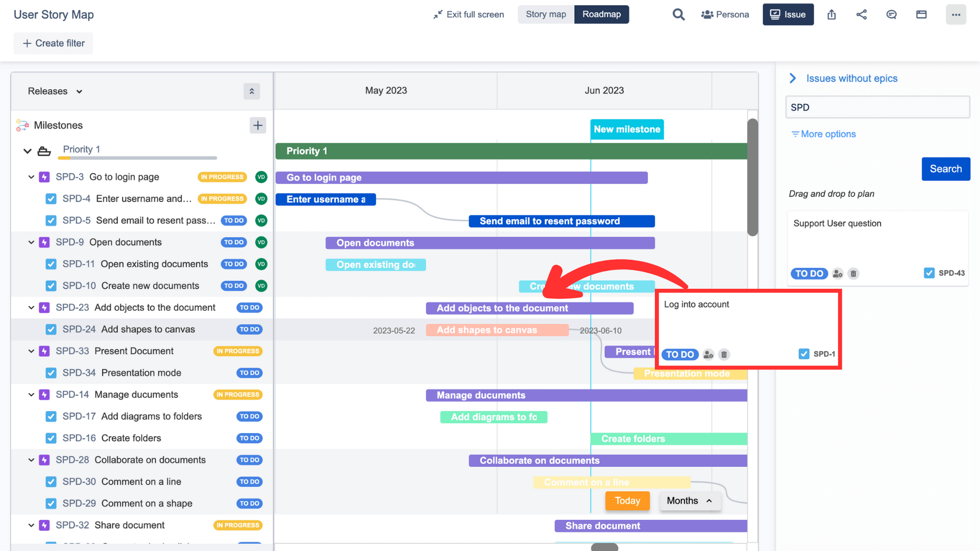Open the Persona view
Screen dimensions: 980x551
coord(725,14)
